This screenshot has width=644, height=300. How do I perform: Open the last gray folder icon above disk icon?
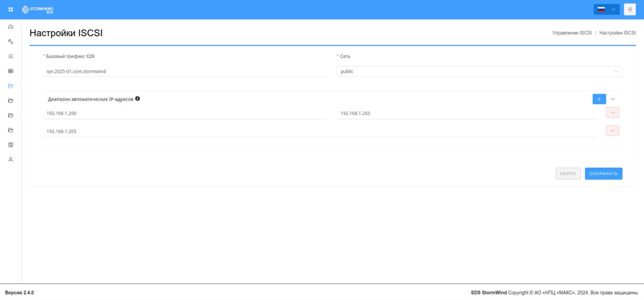11,130
